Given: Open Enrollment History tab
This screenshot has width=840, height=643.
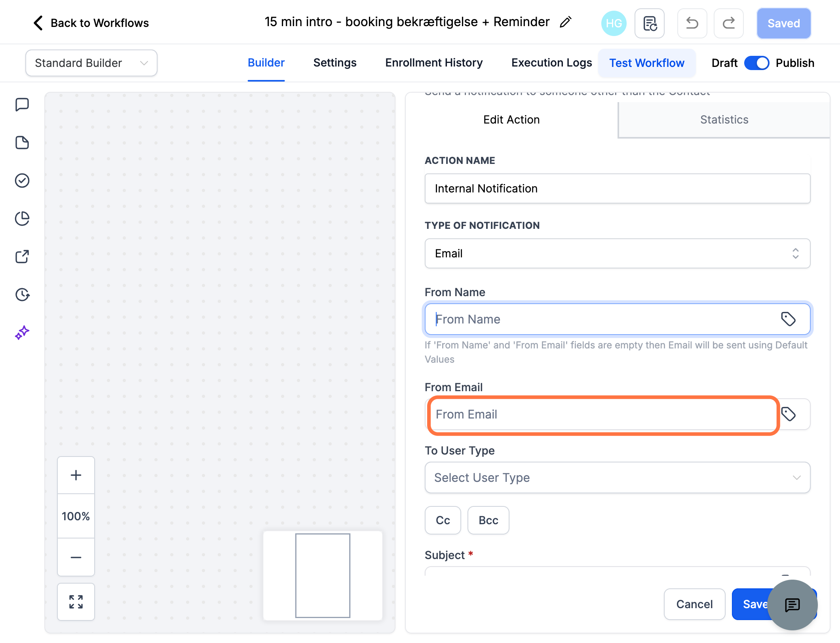Looking at the screenshot, I should pyautogui.click(x=434, y=63).
